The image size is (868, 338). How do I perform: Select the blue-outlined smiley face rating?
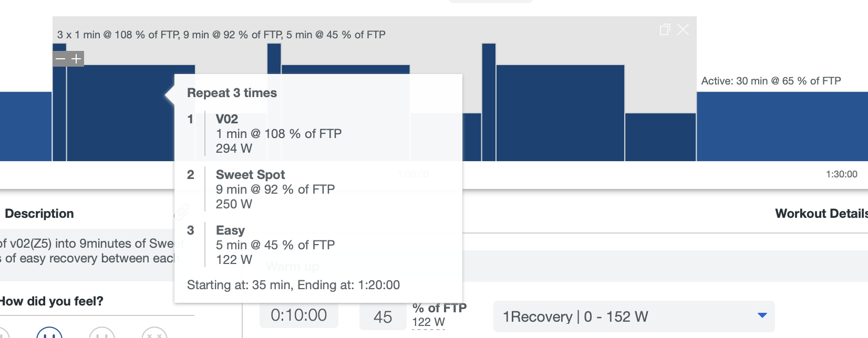coord(49,334)
